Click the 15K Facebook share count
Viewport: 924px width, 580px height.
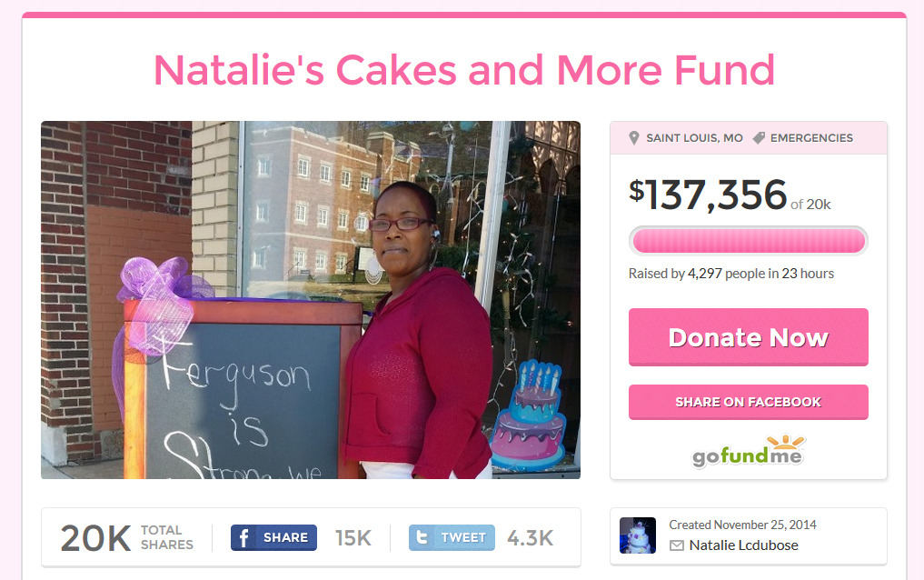pos(353,537)
